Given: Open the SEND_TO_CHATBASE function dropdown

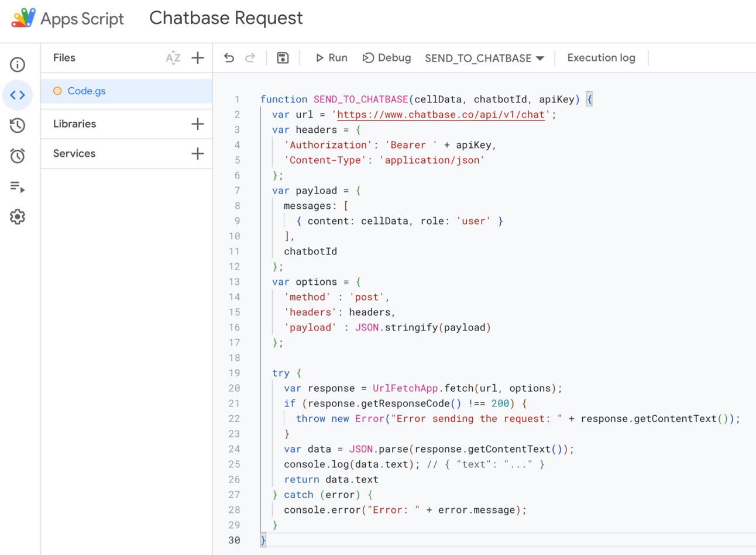Looking at the screenshot, I should (484, 58).
